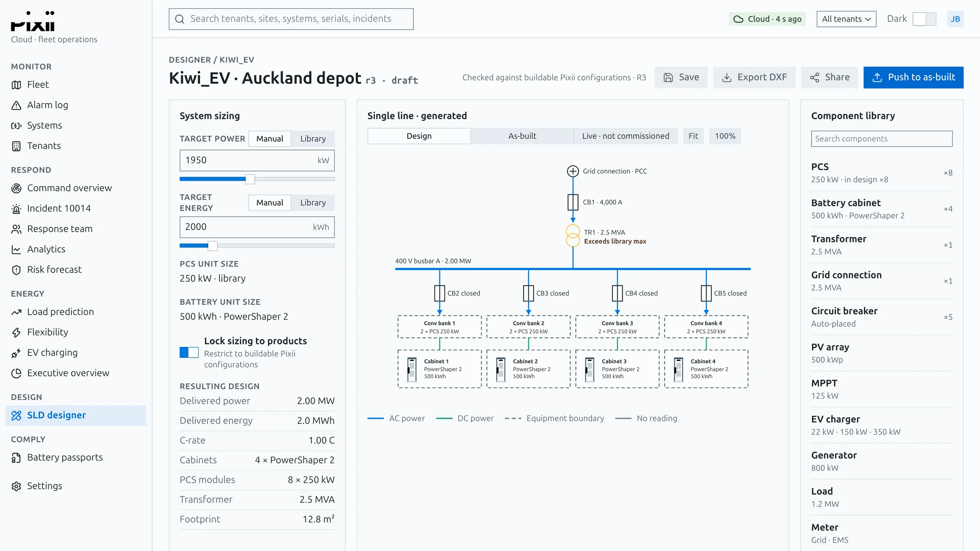Select Manual mode for Target Power

coord(269,138)
